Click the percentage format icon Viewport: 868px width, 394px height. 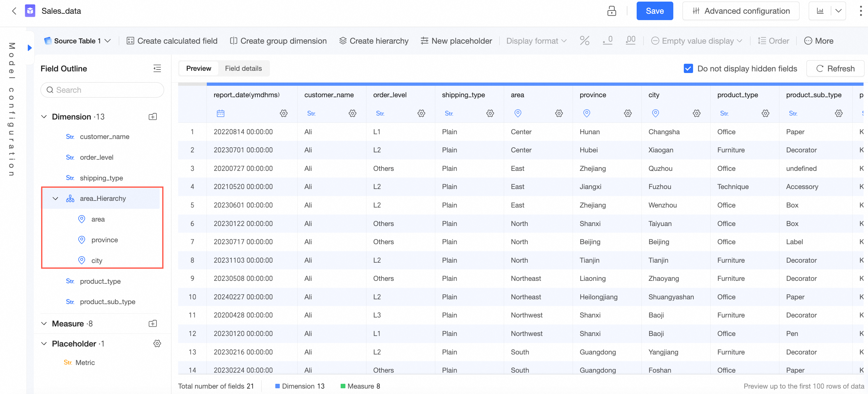(584, 41)
